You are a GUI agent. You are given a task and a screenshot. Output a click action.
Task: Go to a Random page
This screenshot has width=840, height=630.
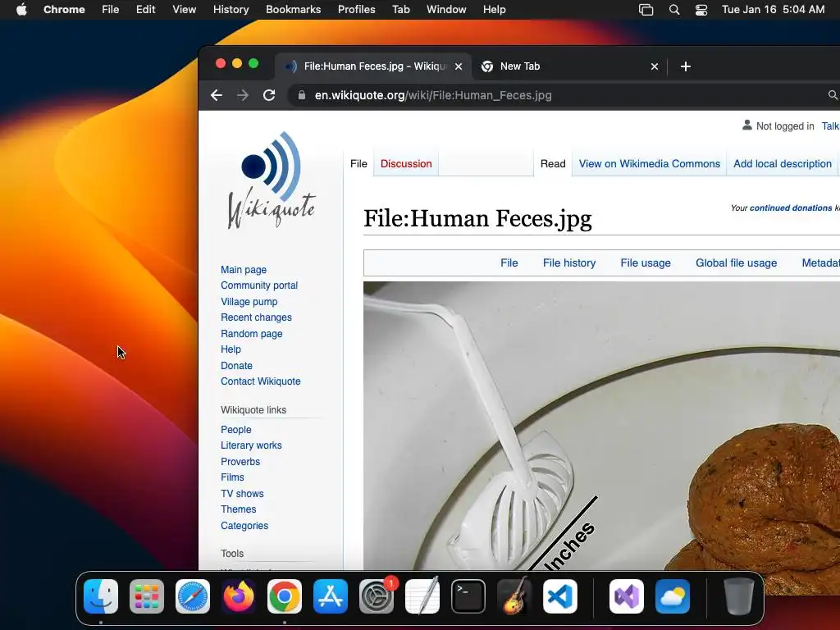click(252, 334)
